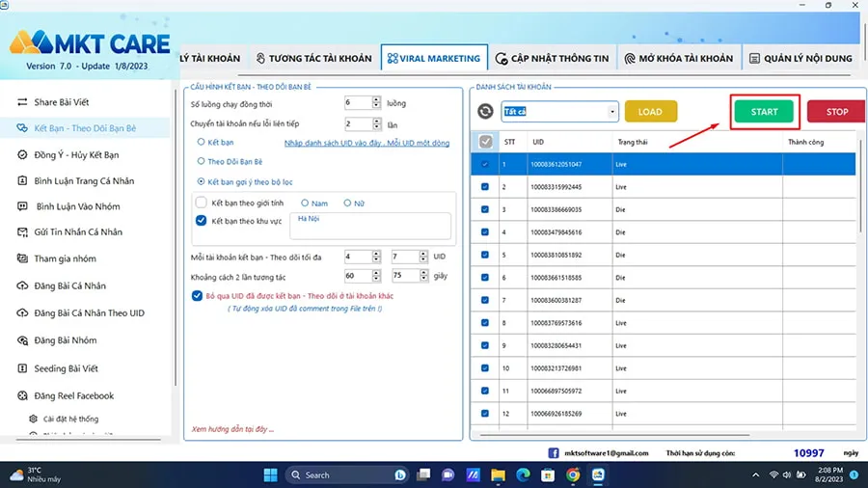Image resolution: width=868 pixels, height=488 pixels.
Task: Click the refresh icon beside account filter
Action: pos(486,112)
